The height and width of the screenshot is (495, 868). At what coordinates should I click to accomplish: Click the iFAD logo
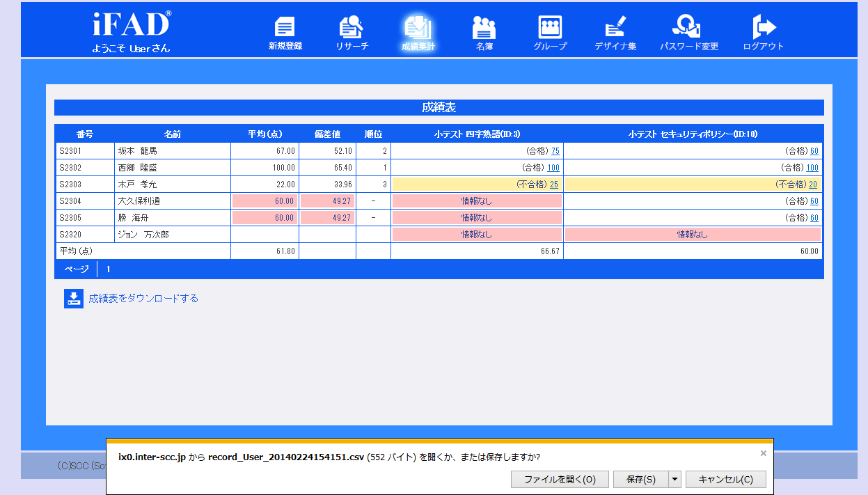tap(131, 24)
